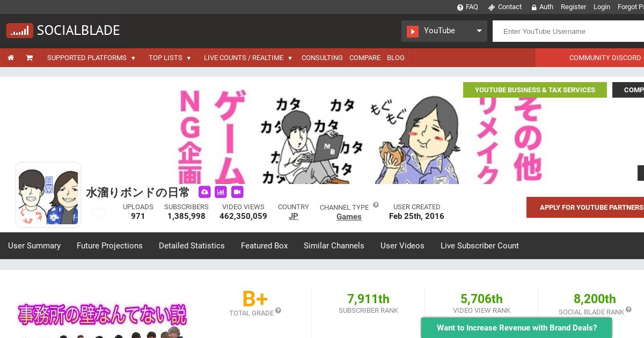Image resolution: width=644 pixels, height=338 pixels.
Task: Expand the Supported Platforms menu
Action: [x=91, y=58]
